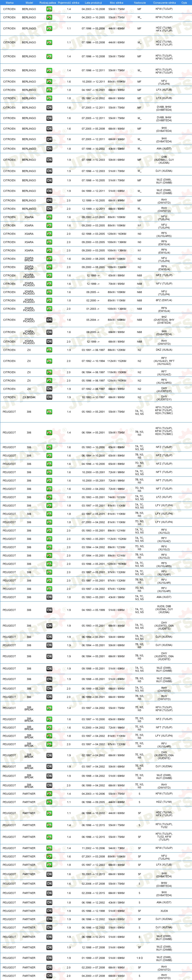
Task: Select the petrol icon in the Partner 54kW / 73KM row
Action: pos(49,848)
